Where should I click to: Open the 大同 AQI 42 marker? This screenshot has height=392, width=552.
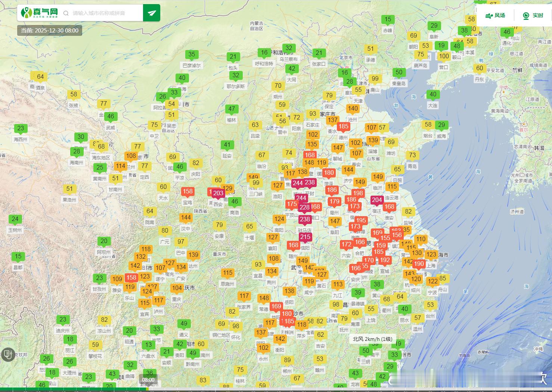click(x=292, y=69)
